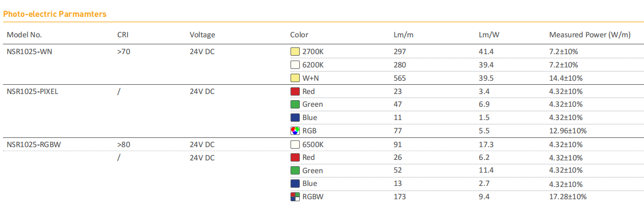Click the RGBW four-color square icon
Image resolution: width=644 pixels, height=213 pixels.
[x=295, y=197]
